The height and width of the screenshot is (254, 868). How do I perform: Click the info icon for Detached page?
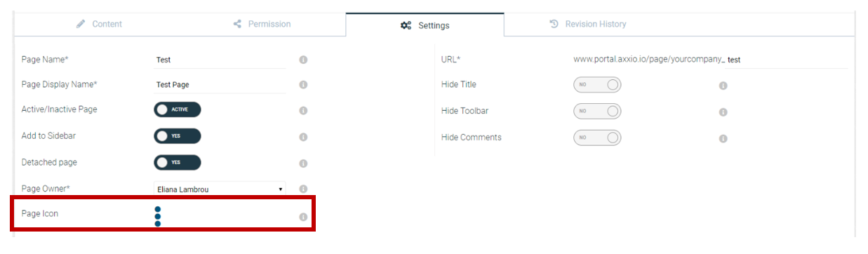click(303, 163)
